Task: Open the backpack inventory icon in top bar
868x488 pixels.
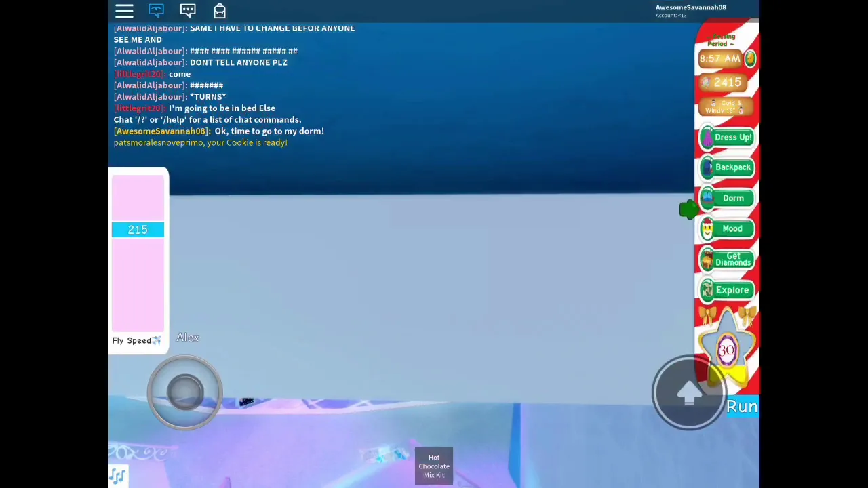Action: [x=220, y=11]
